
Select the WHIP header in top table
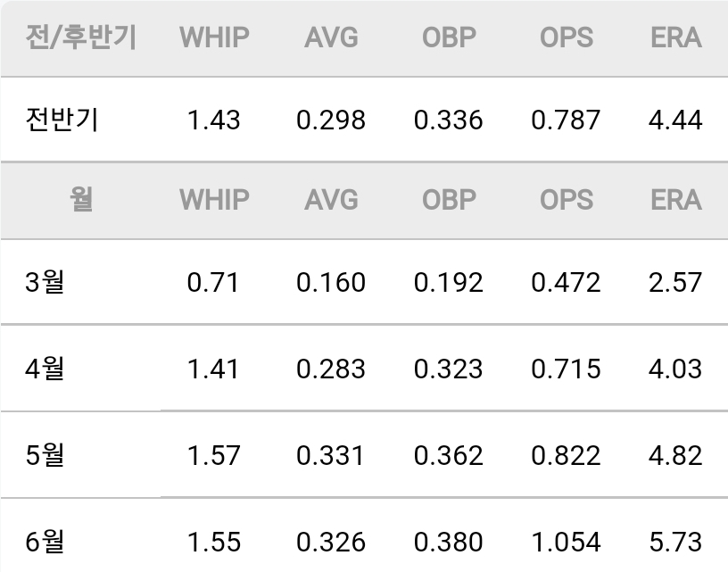coord(214,37)
